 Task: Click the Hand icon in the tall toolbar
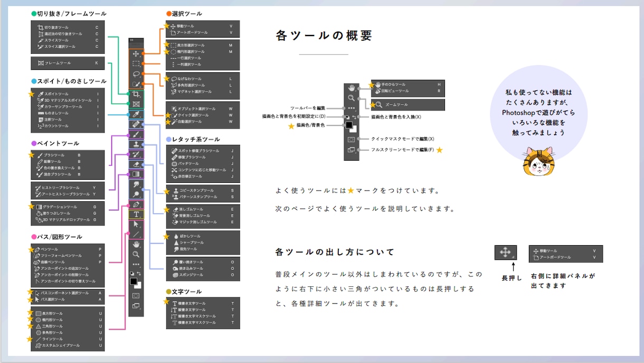pos(136,244)
